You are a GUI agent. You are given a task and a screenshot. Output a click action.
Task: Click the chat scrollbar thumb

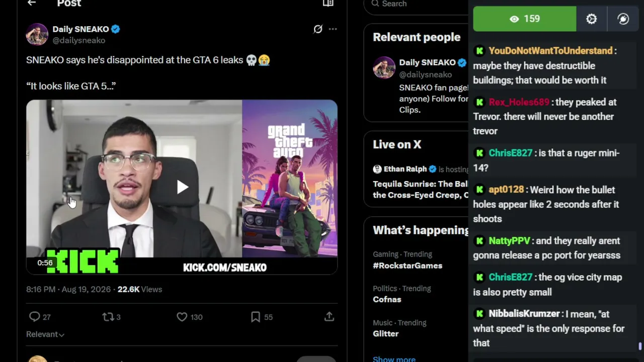[640, 346]
